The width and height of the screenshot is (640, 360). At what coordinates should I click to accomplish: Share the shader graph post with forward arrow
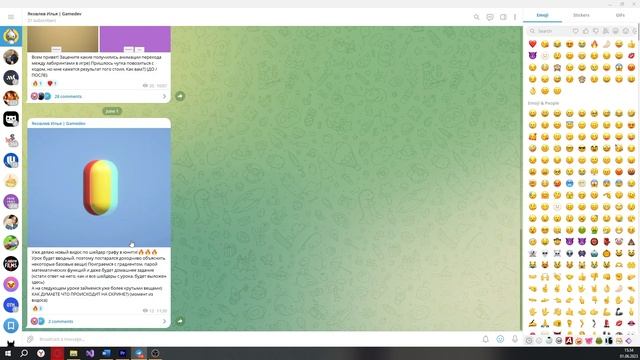(180, 321)
